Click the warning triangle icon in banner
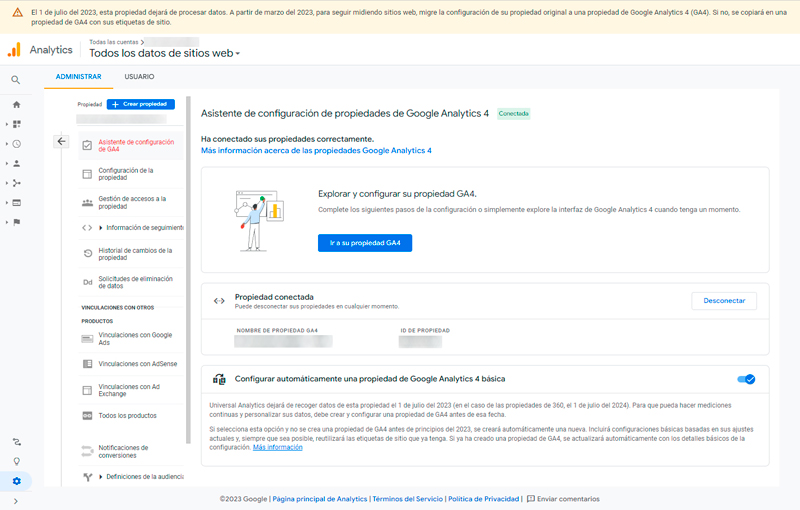The image size is (800, 510). tap(17, 12)
